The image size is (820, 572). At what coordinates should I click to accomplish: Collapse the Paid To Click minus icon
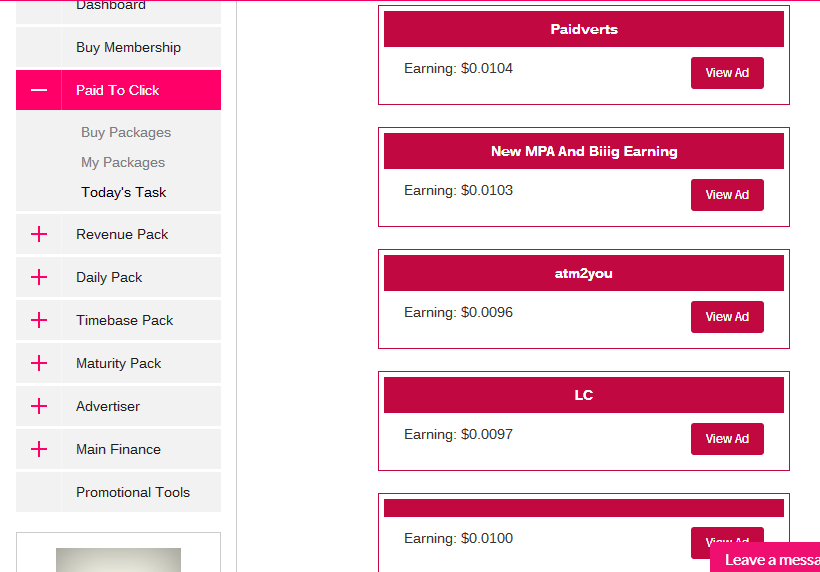tap(39, 90)
